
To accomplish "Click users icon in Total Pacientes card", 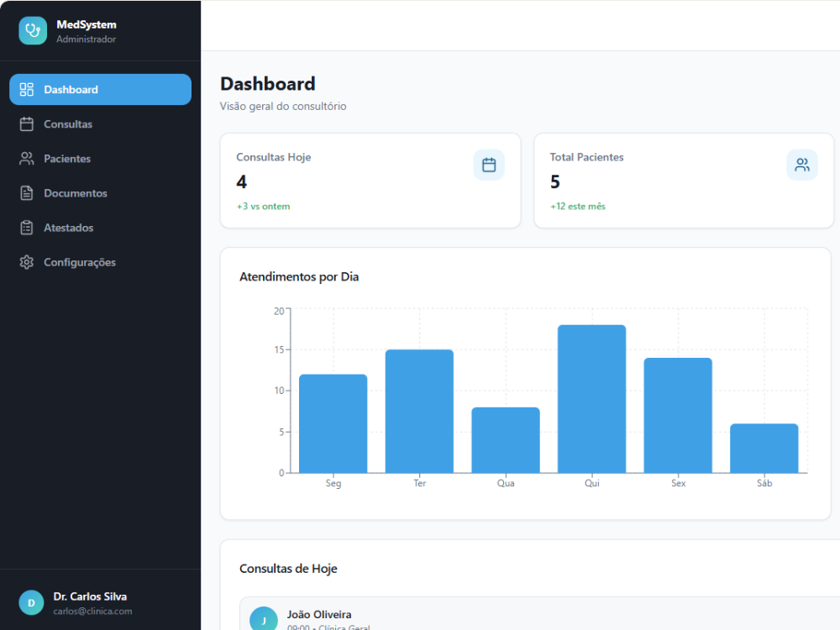I will [x=802, y=165].
